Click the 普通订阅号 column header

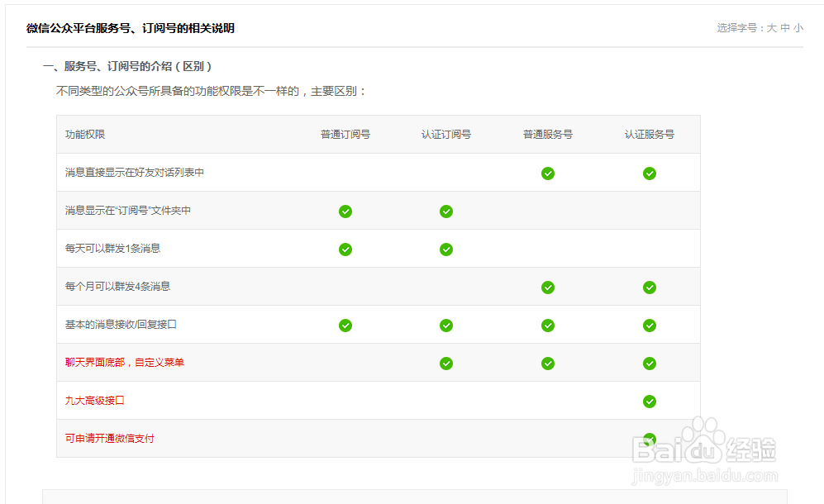(345, 135)
